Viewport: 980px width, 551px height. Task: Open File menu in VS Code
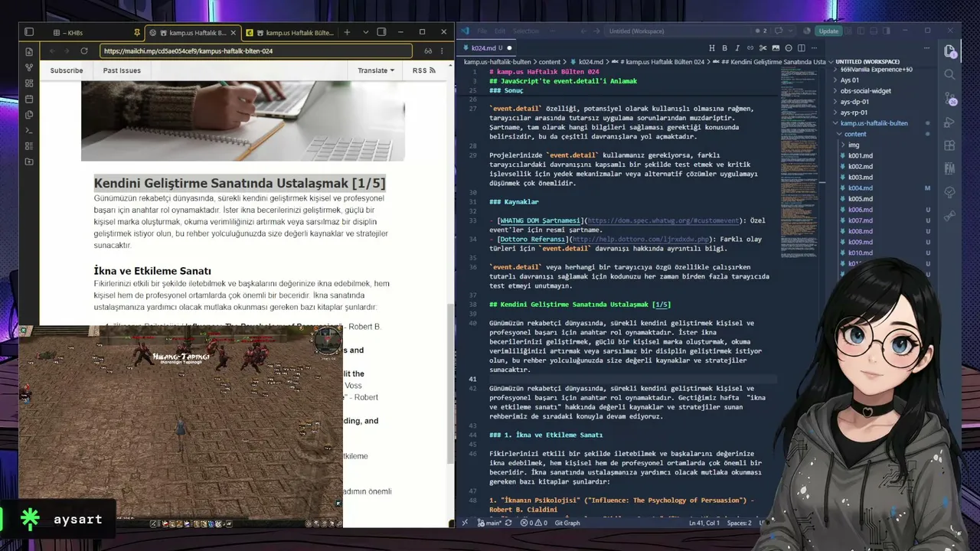click(482, 31)
